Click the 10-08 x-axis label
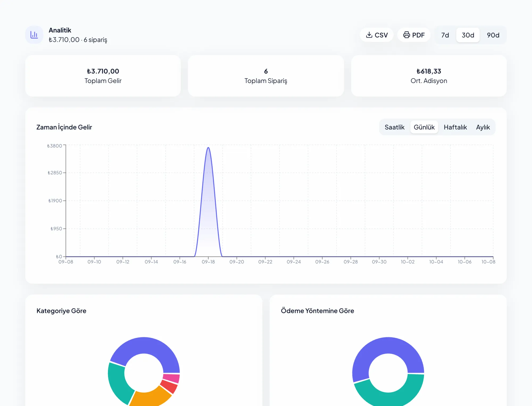Image resolution: width=532 pixels, height=406 pixels. (488, 262)
